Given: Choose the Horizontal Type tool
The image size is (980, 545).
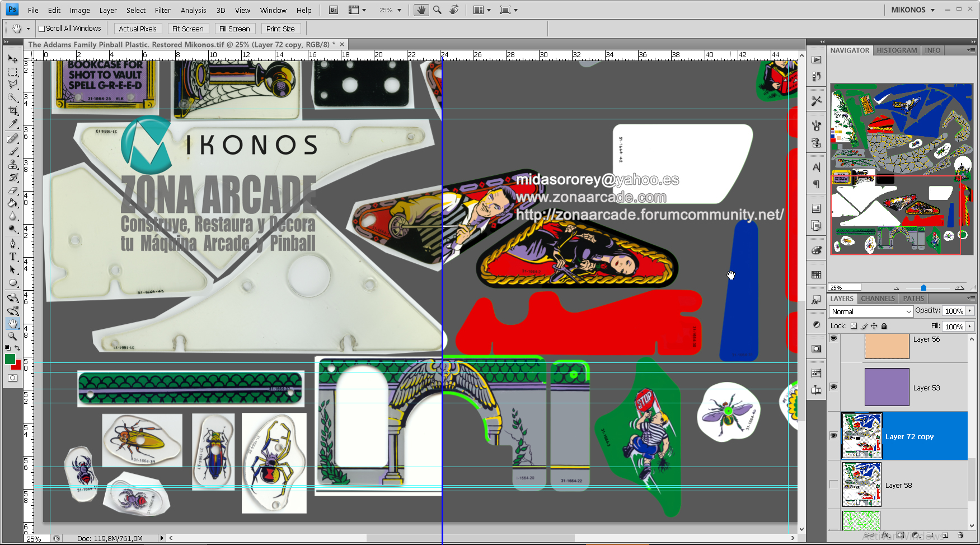Looking at the screenshot, I should click(12, 257).
